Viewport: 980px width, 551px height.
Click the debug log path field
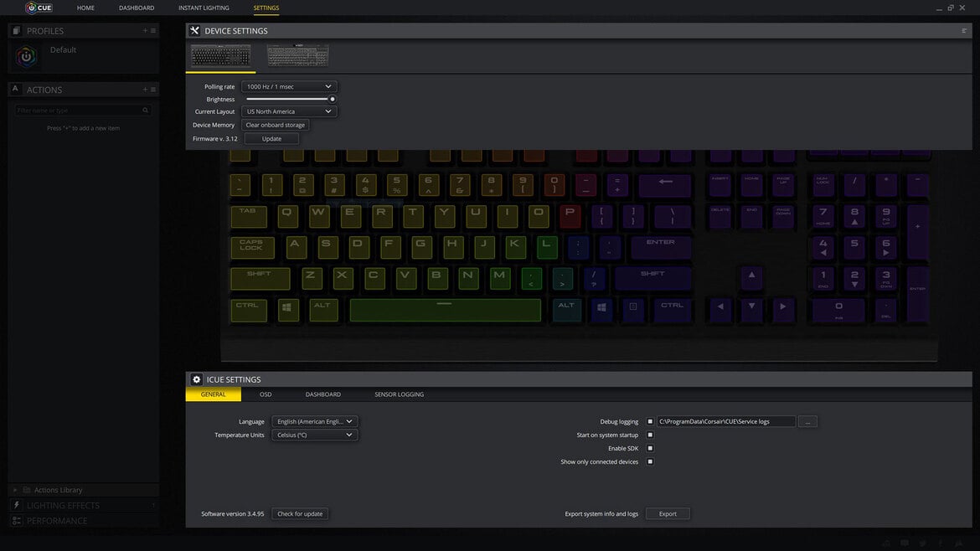tap(725, 422)
